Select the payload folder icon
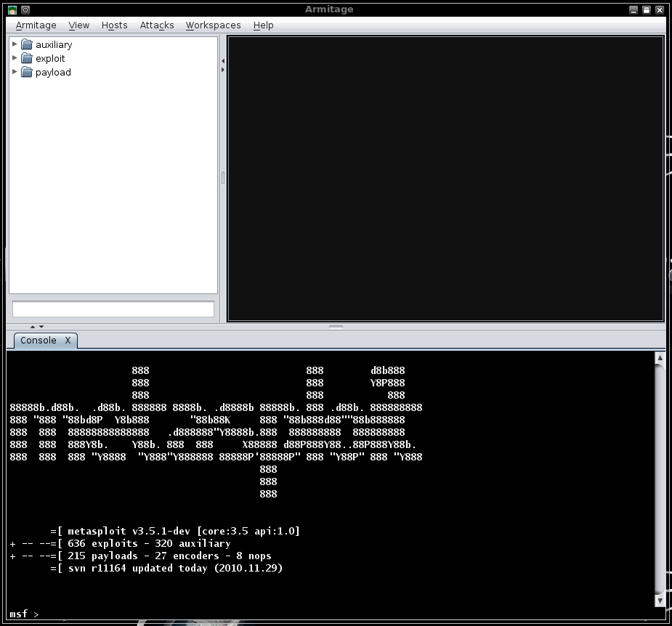Viewport: 672px width, 626px height. (x=27, y=72)
